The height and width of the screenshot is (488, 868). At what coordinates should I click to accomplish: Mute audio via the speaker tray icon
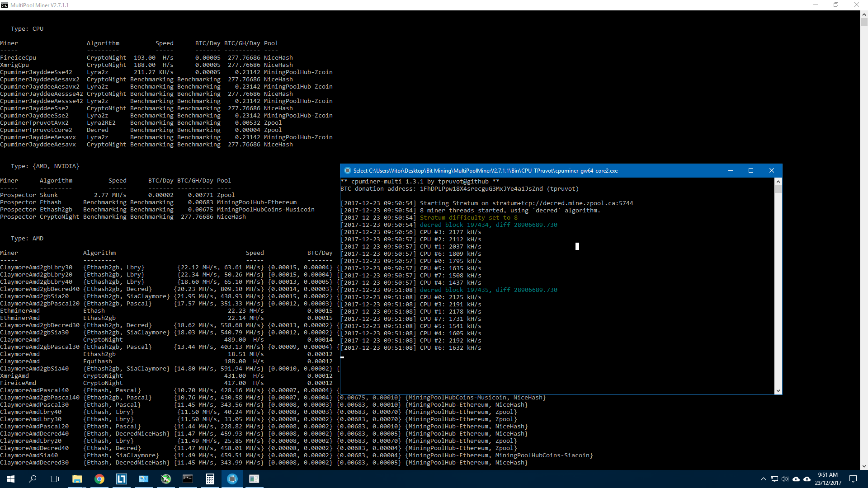[x=784, y=479]
